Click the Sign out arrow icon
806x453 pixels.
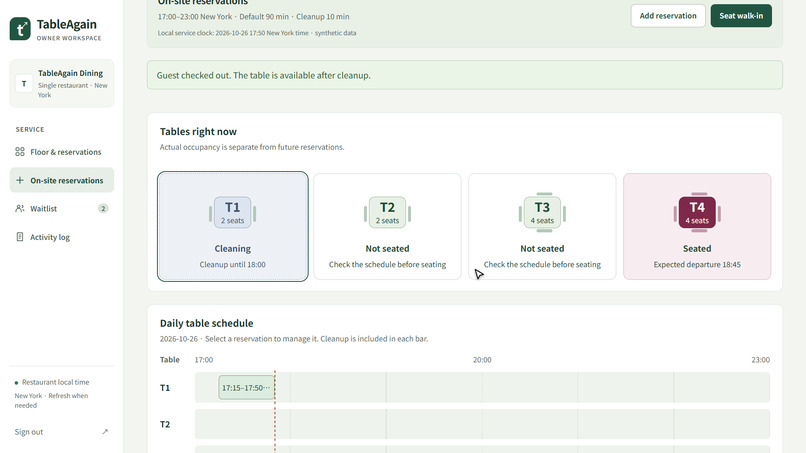point(105,432)
